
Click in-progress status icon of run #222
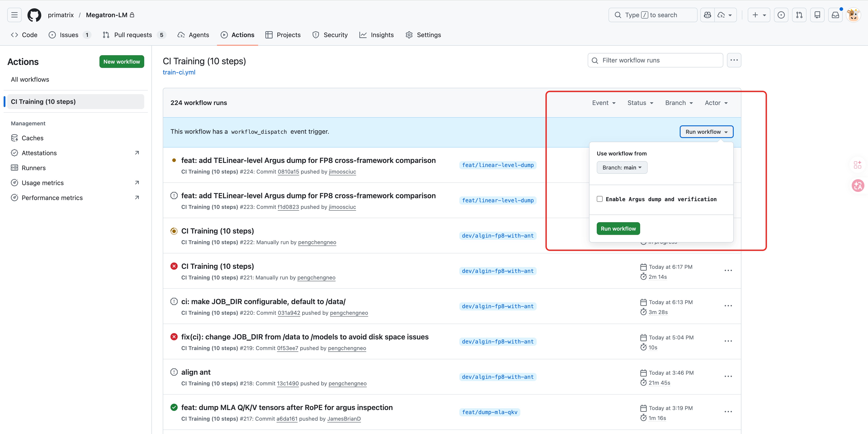coord(174,231)
